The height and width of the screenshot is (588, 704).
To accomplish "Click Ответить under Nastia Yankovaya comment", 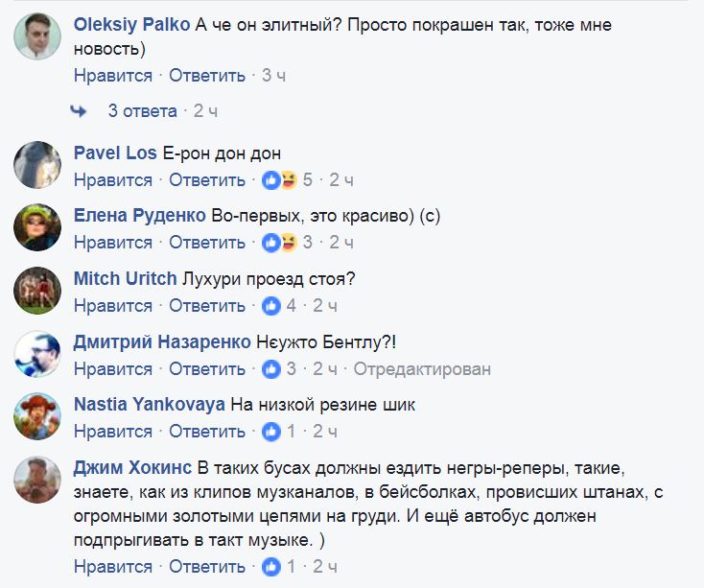I will point(207,432).
